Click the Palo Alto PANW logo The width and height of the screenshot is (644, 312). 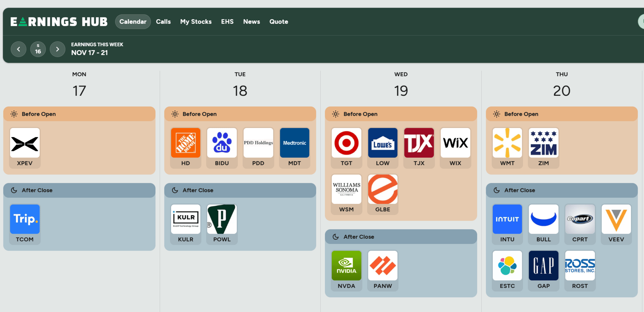(383, 266)
